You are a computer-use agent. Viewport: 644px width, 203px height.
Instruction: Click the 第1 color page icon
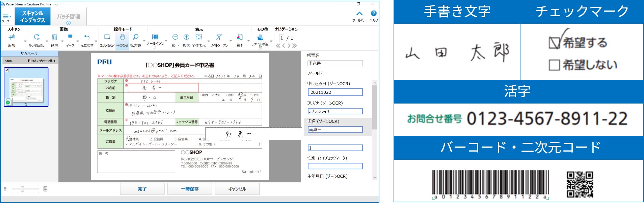[x=240, y=37]
